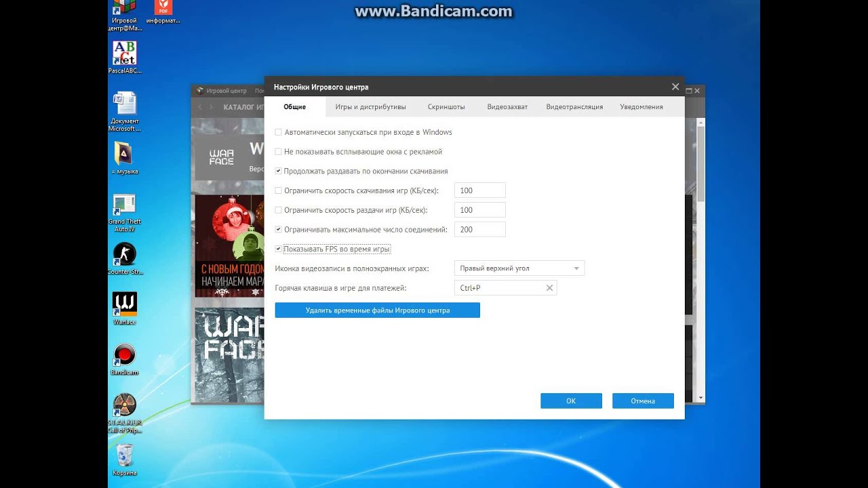Launch the Grand Theft Auto IV shortcut
Viewport: 868px width, 488px height.
tap(125, 213)
